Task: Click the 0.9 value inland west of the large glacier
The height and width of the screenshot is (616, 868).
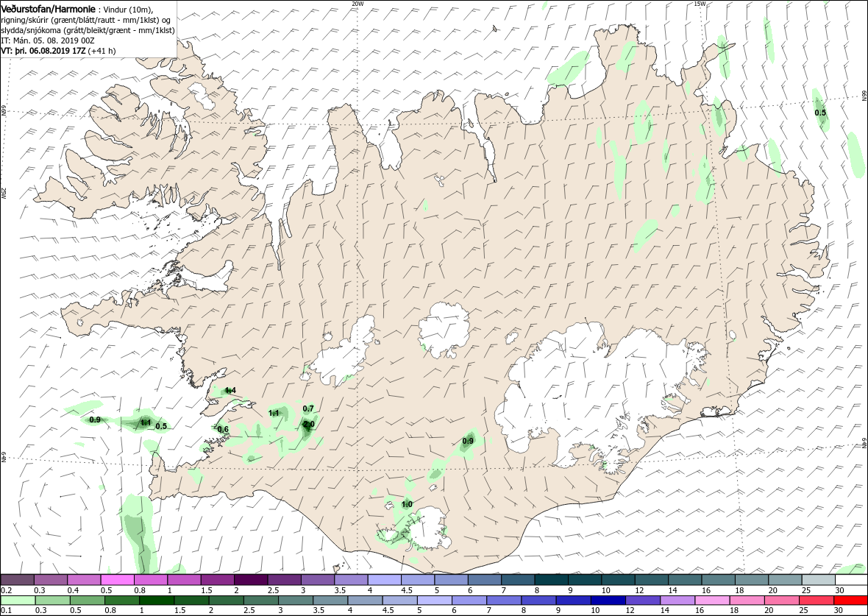Action: pos(468,442)
